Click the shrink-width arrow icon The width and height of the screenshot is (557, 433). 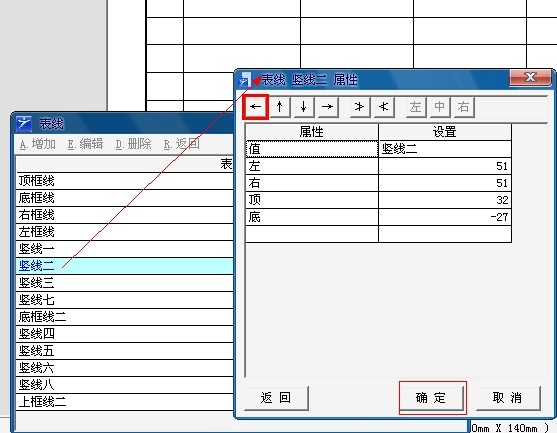pos(384,107)
